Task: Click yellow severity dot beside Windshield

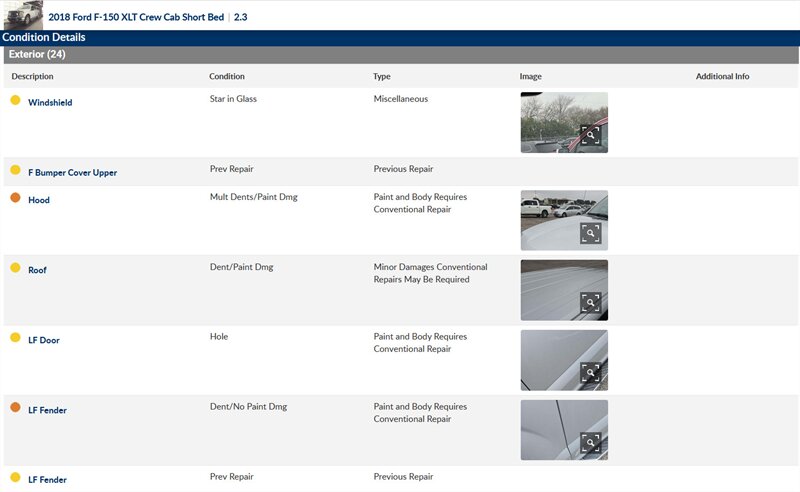Action: pos(15,100)
